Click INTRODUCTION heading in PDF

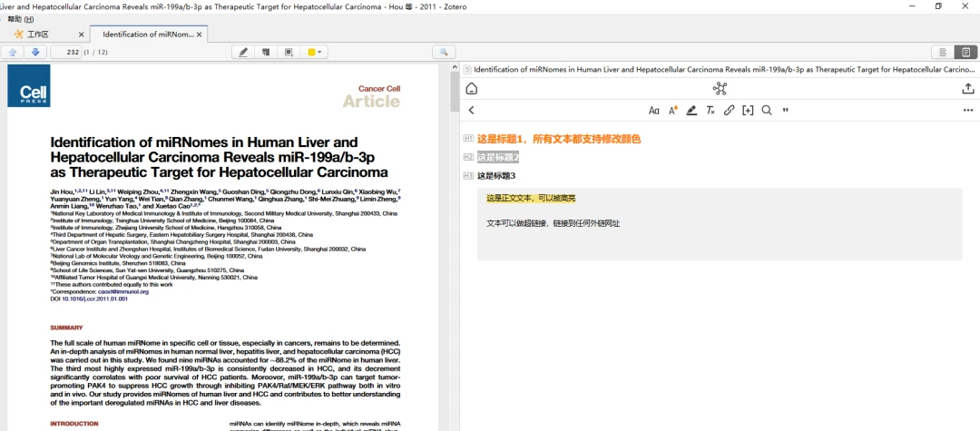point(73,424)
